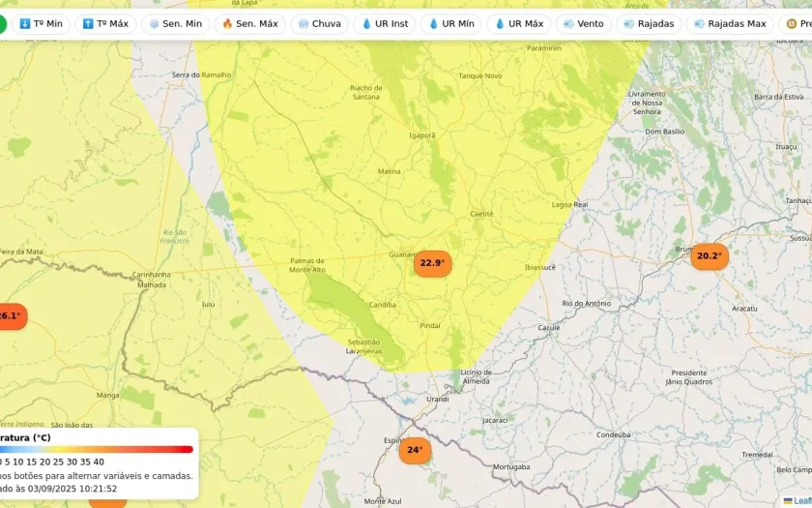
Task: Click the Urandi town label
Action: pos(438,399)
